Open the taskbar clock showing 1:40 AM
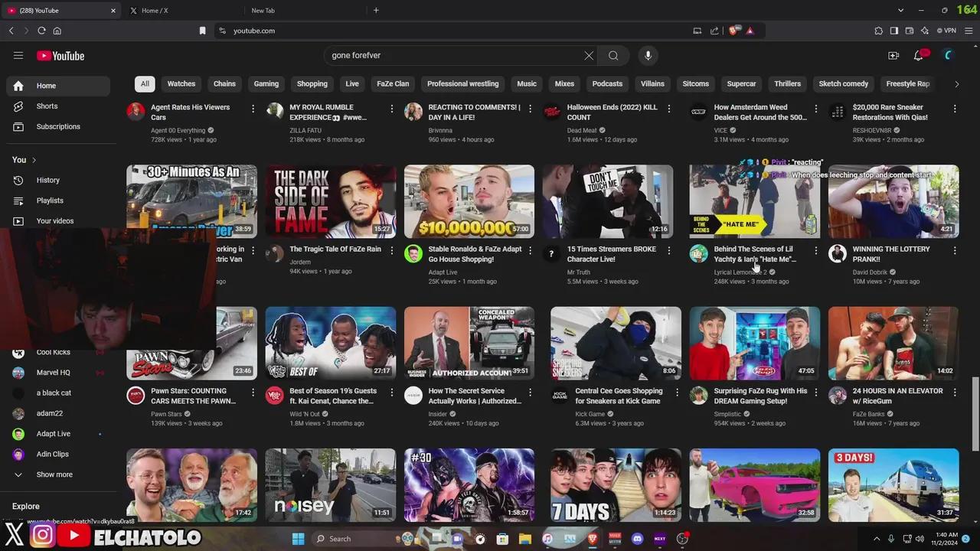Image resolution: width=980 pixels, height=551 pixels. [x=945, y=539]
